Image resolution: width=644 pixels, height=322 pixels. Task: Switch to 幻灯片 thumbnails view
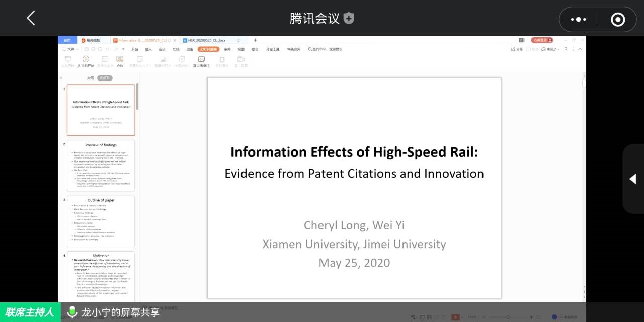click(105, 78)
